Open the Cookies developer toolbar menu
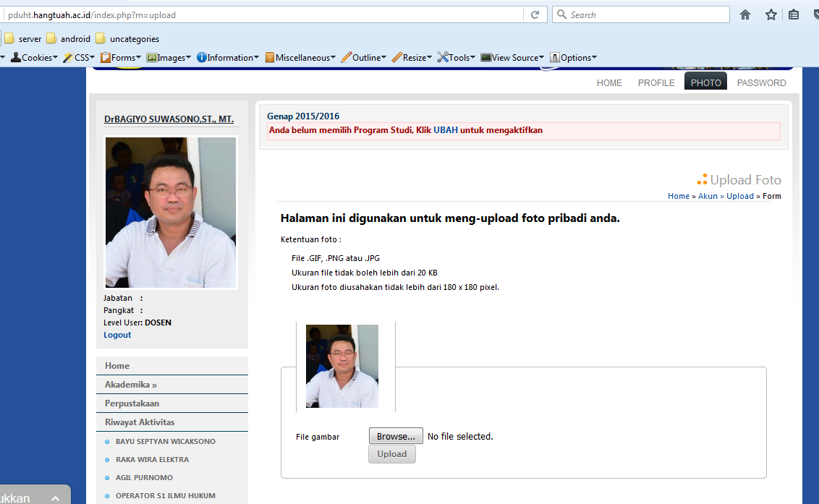Viewport: 819px width, 504px height. [x=34, y=57]
